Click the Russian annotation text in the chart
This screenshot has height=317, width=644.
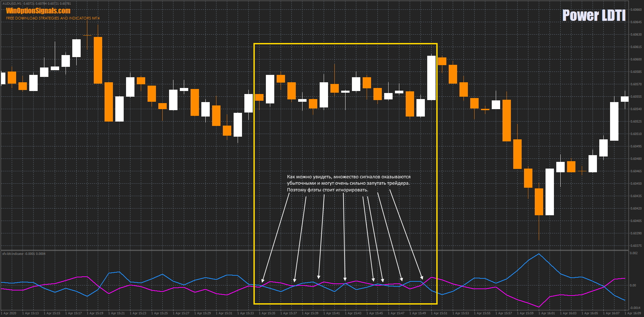click(x=348, y=183)
